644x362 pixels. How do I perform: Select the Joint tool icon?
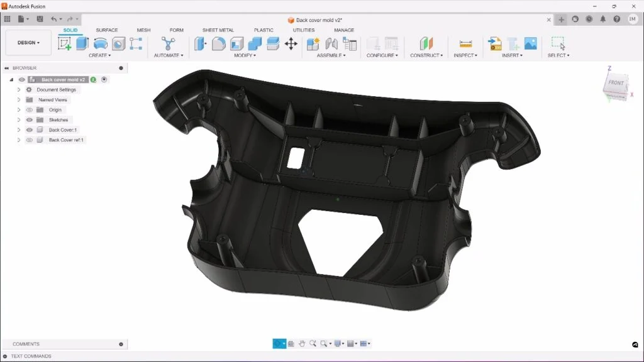pyautogui.click(x=331, y=43)
